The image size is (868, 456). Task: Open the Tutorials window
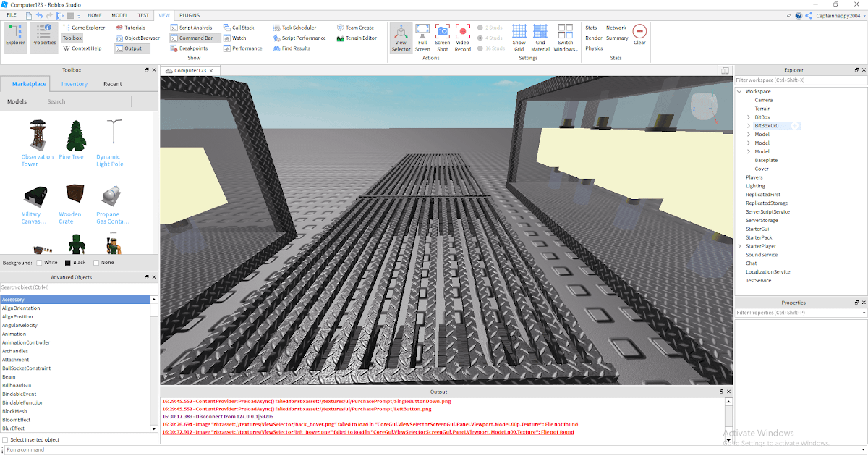click(130, 28)
